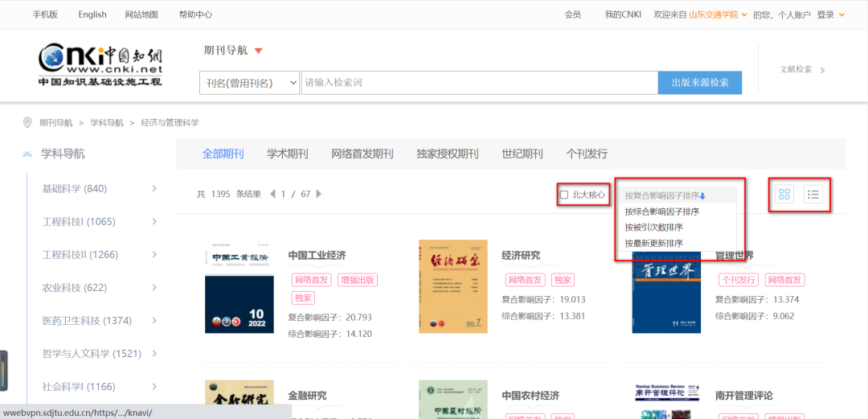Open 中国工业经济 journal cover thumbnail

pos(240,286)
